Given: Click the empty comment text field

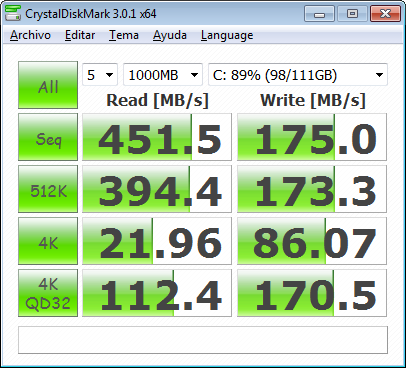Looking at the screenshot, I should pyautogui.click(x=203, y=340).
